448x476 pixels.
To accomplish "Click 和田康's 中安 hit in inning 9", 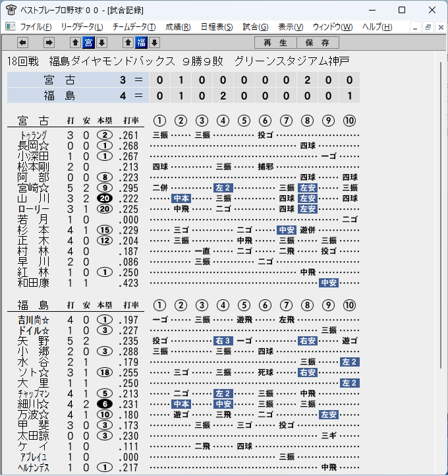I will [x=329, y=283].
